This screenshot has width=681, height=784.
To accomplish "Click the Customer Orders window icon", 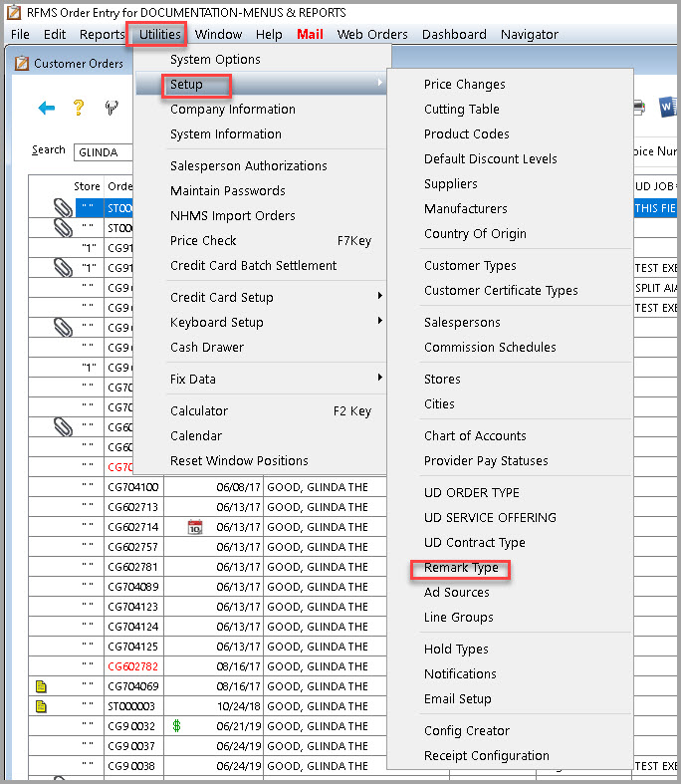I will (x=22, y=64).
